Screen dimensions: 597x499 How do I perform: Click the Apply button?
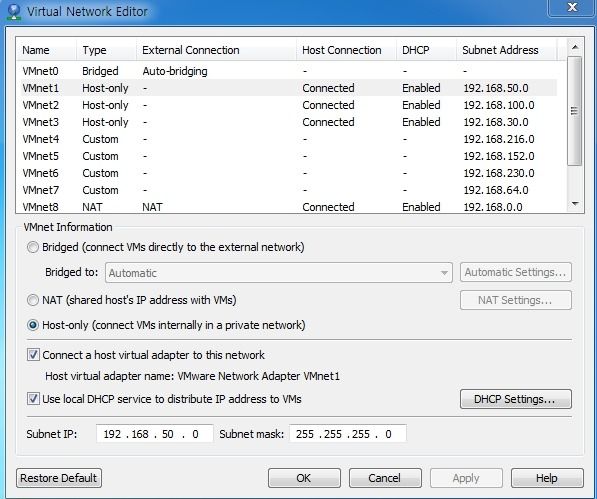coord(466,478)
